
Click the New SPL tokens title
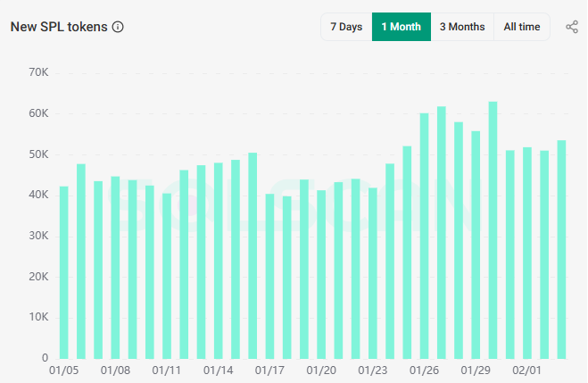coord(59,27)
